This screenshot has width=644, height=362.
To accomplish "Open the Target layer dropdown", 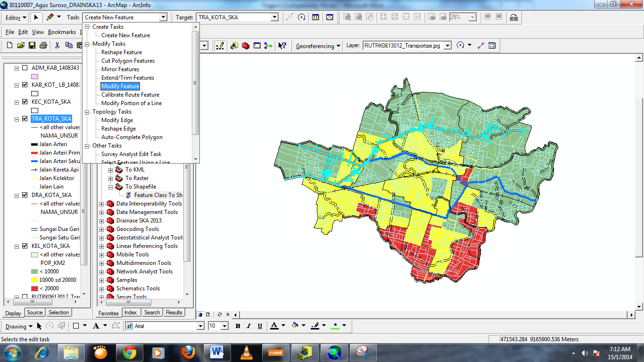I will 273,17.
